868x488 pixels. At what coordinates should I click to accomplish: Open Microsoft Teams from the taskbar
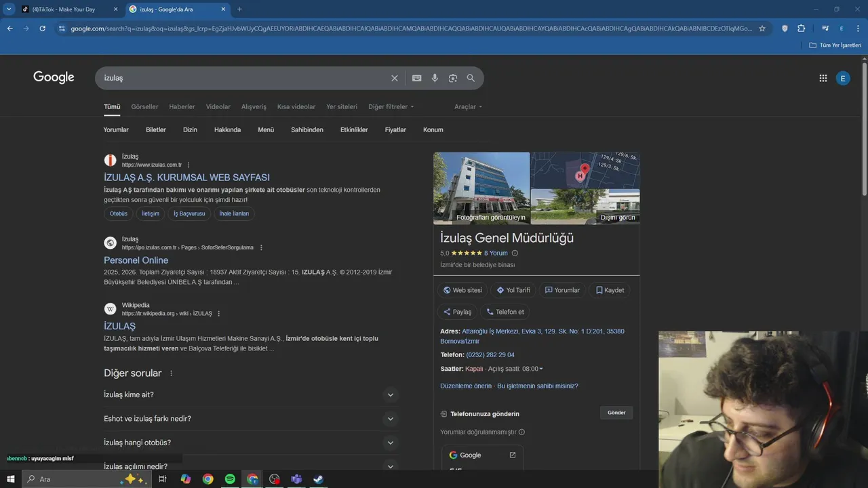point(296,479)
